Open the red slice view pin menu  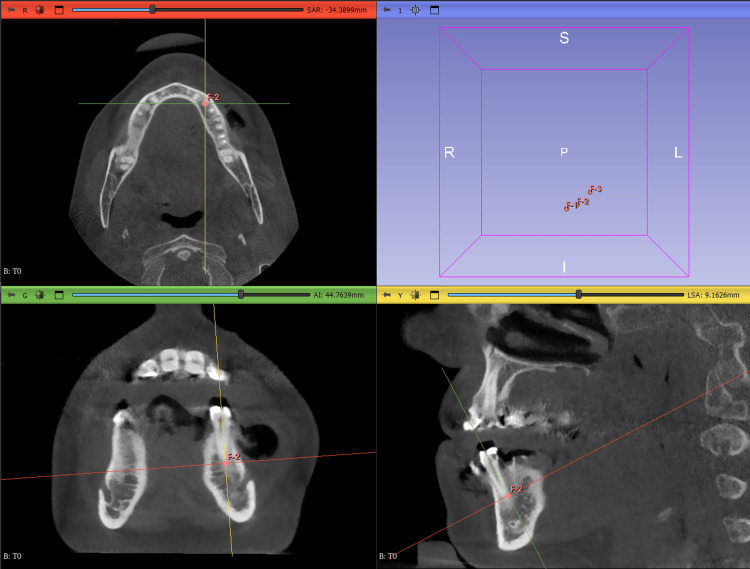(x=11, y=10)
